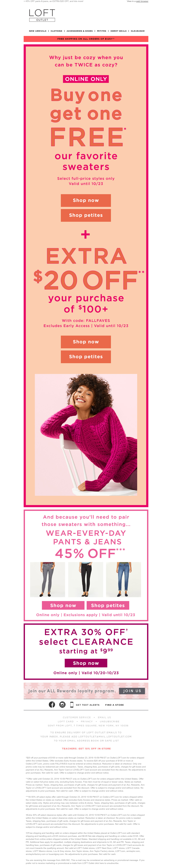The height and width of the screenshot is (868, 172).
Task: Select Accessories & Shoes in navigation
Action: point(80,31)
